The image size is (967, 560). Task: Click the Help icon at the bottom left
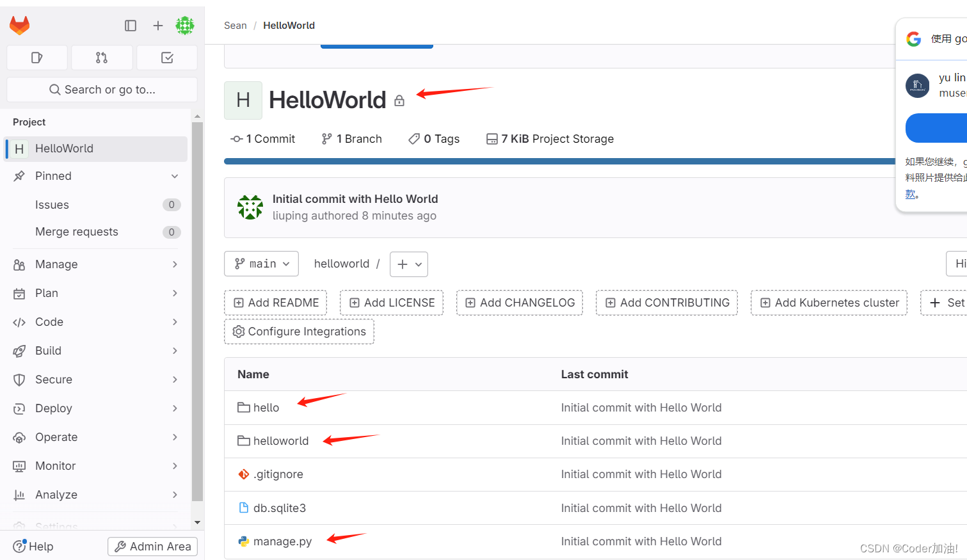click(20, 546)
